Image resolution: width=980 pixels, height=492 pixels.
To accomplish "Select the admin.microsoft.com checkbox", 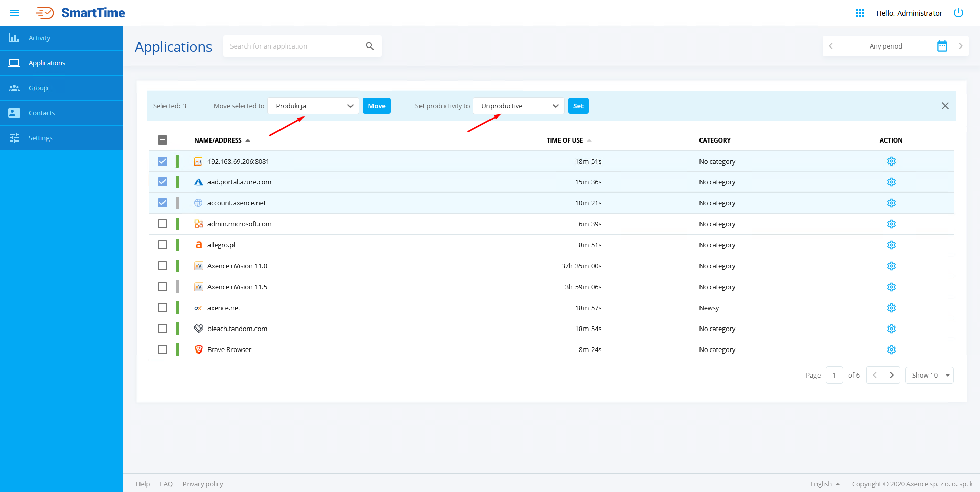I will (162, 224).
